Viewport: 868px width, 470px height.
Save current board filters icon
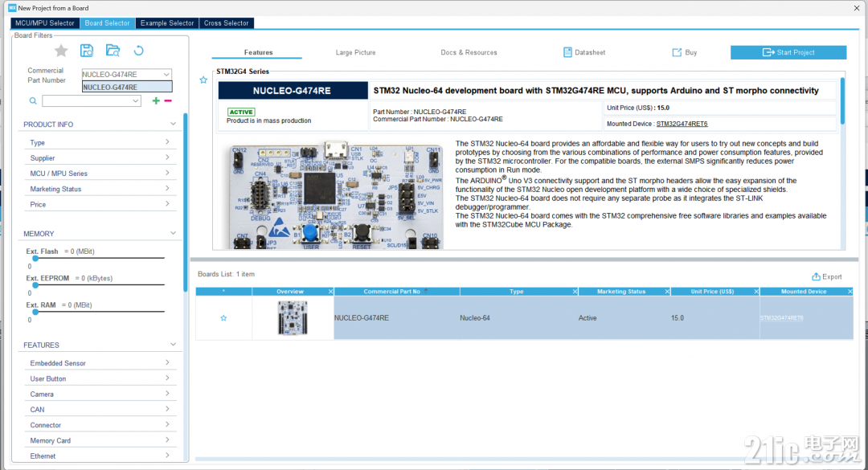pos(87,51)
